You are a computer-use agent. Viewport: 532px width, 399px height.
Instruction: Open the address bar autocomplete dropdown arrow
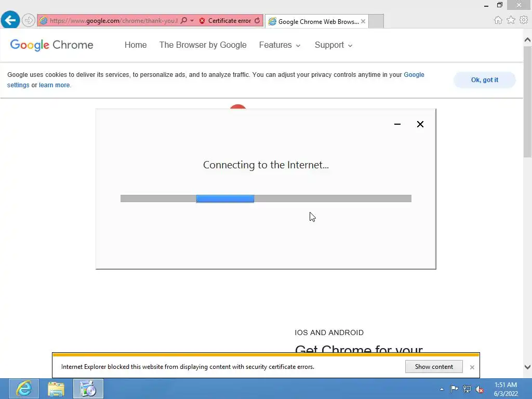tap(192, 21)
